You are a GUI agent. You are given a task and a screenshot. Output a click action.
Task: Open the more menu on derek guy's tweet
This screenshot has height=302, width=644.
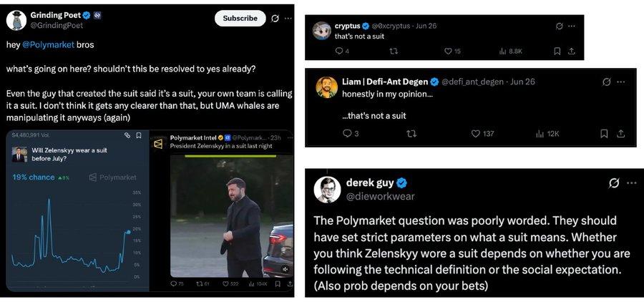coord(631,183)
